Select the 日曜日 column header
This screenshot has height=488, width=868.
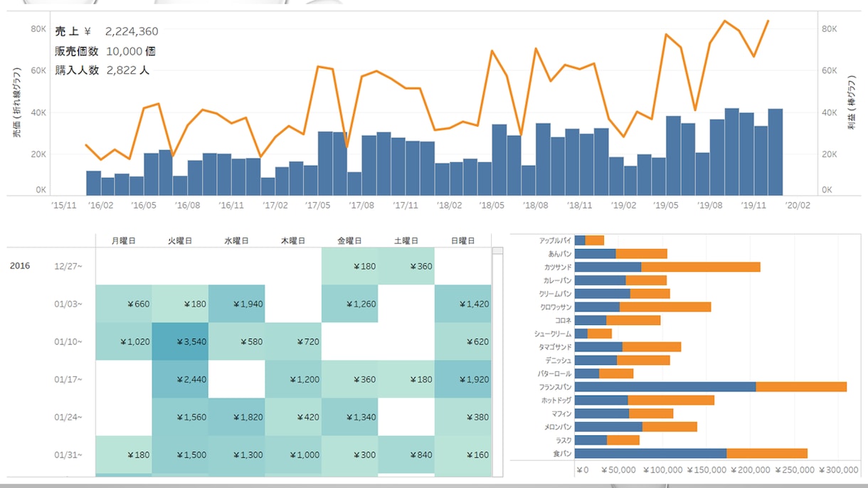pyautogui.click(x=462, y=241)
